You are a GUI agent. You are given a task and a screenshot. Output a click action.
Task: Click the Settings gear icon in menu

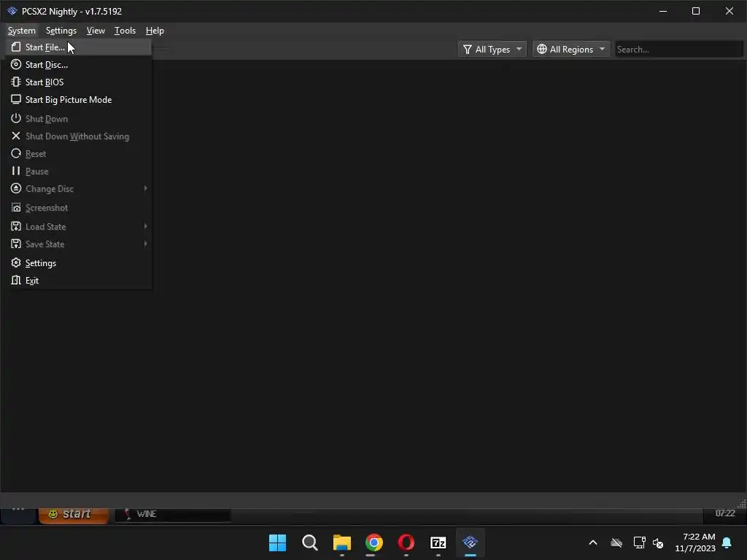tap(16, 262)
